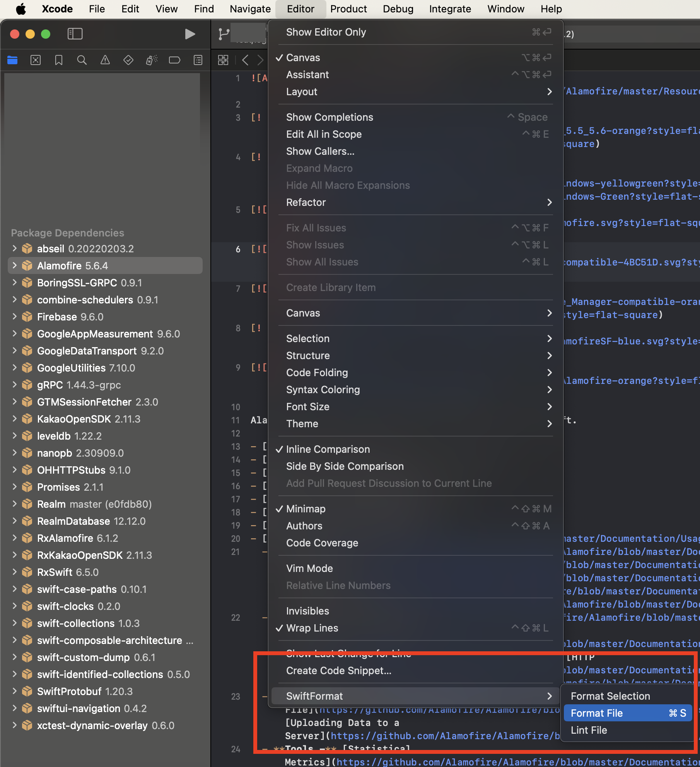This screenshot has height=767, width=700.
Task: Enable Vim Mode
Action: (415, 568)
